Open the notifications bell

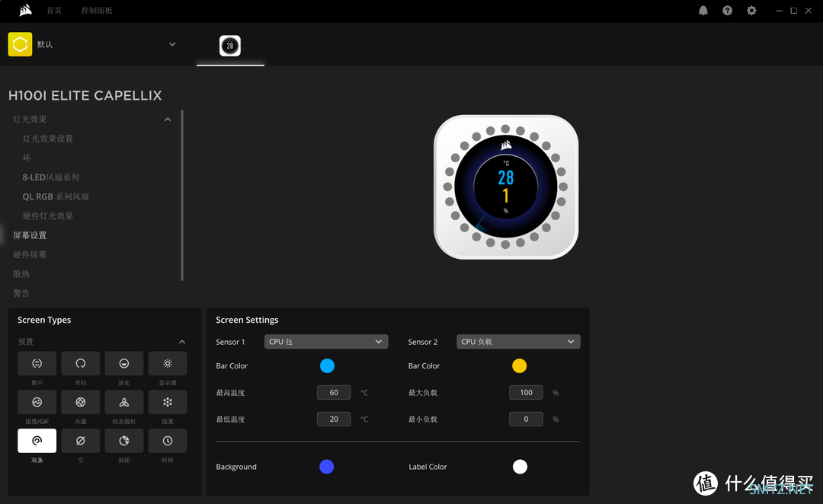click(x=703, y=11)
